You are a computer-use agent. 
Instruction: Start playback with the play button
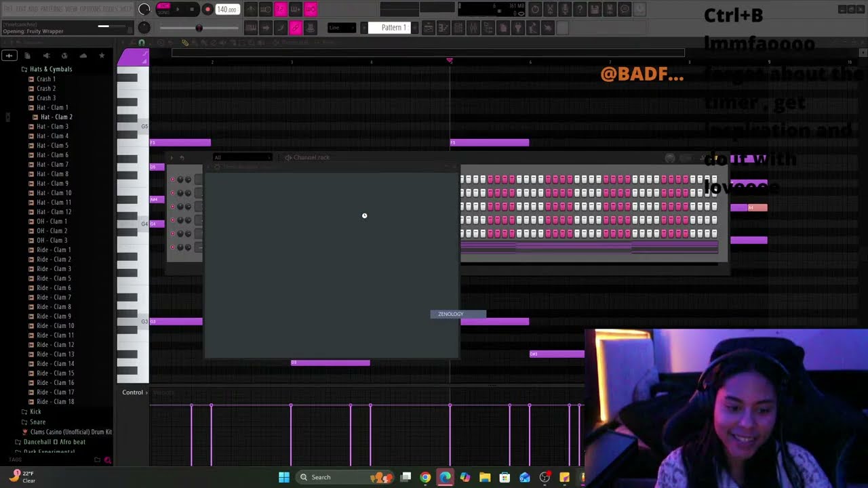pyautogui.click(x=178, y=9)
